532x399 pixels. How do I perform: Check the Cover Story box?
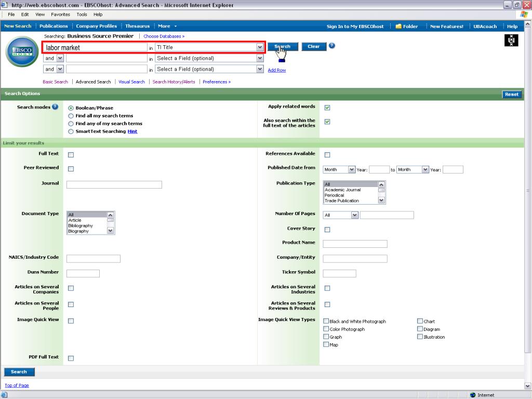327,230
